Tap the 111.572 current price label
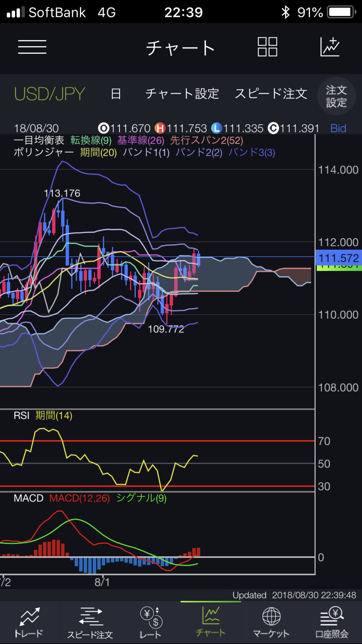This screenshot has width=362, height=644. click(338, 258)
